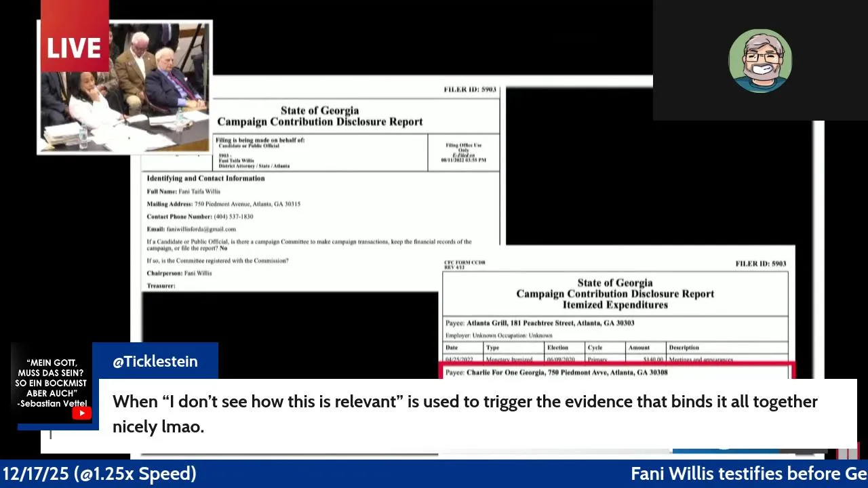Click the "Election" column header in the expenditures table
This screenshot has width=868, height=488.
pyautogui.click(x=557, y=348)
